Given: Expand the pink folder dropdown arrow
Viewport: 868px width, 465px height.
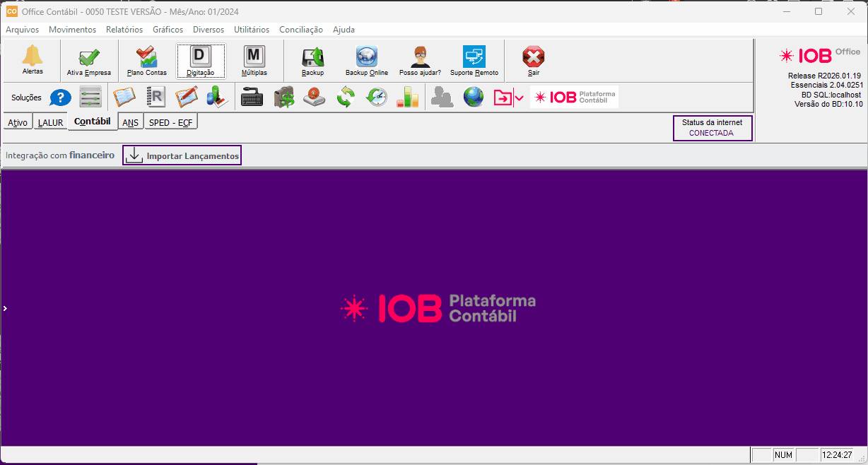Looking at the screenshot, I should 519,98.
